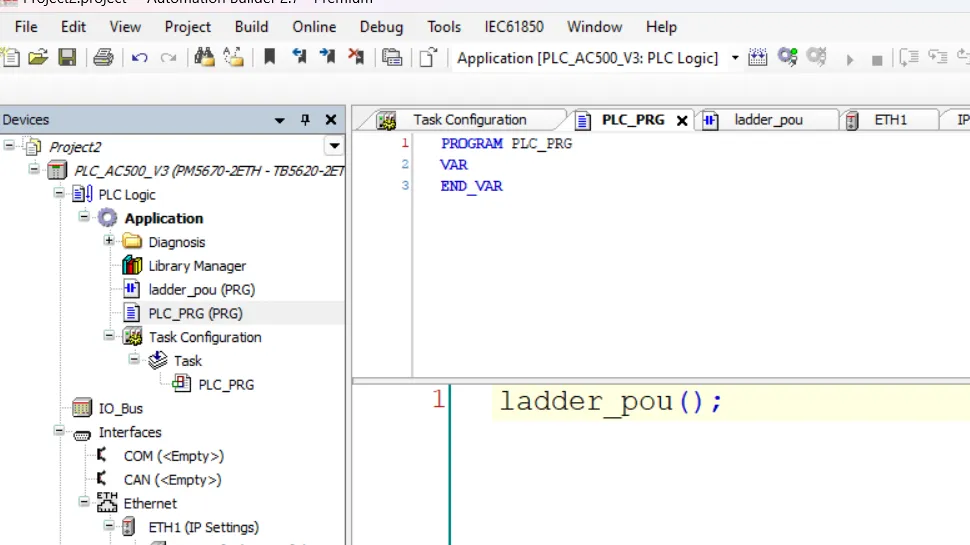970x545 pixels.
Task: Open Find with the binoculars icon
Action: coord(204,58)
